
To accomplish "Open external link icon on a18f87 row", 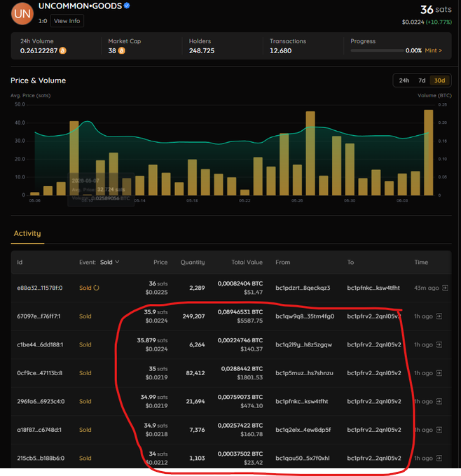I will click(x=439, y=430).
